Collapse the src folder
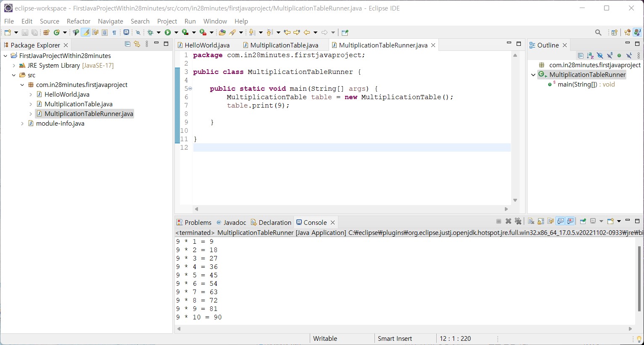 coord(14,75)
